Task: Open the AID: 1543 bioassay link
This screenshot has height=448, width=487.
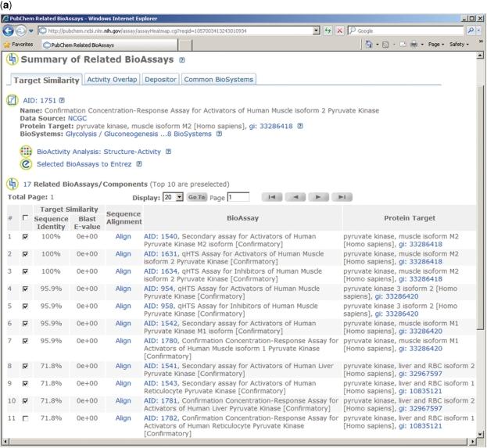Action: point(160,383)
